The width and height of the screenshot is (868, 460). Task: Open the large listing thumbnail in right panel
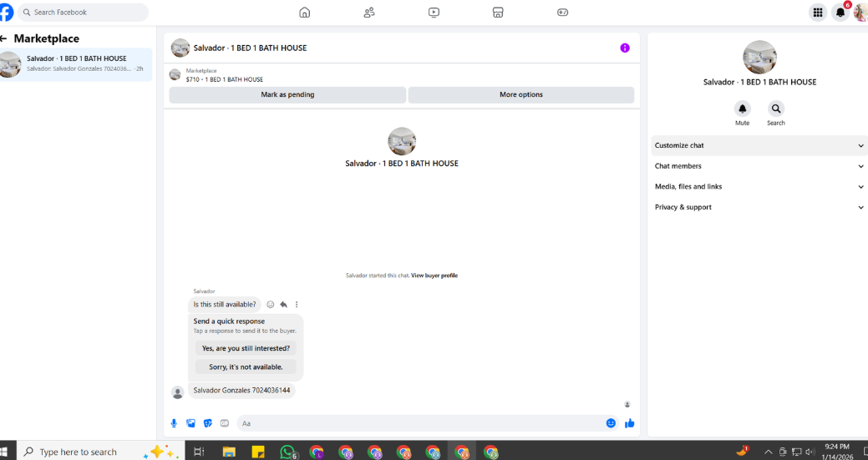pos(759,58)
